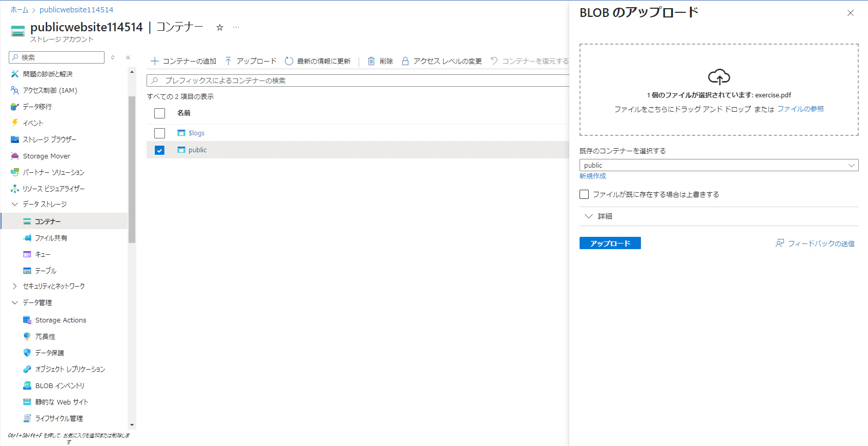
Task: Select コンテナー in the sidebar menu
Action: coord(64,221)
